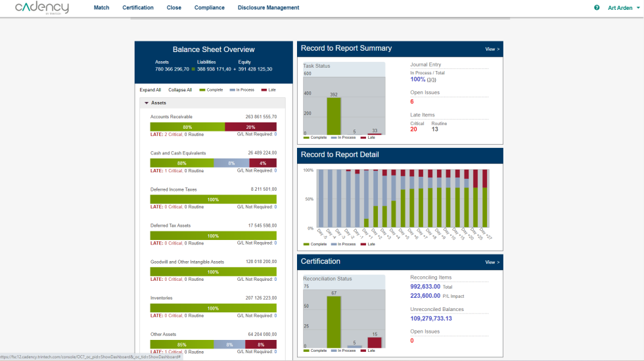Image resolution: width=644 pixels, height=361 pixels.
Task: Open the Art Arden user dropdown
Action: [622, 8]
